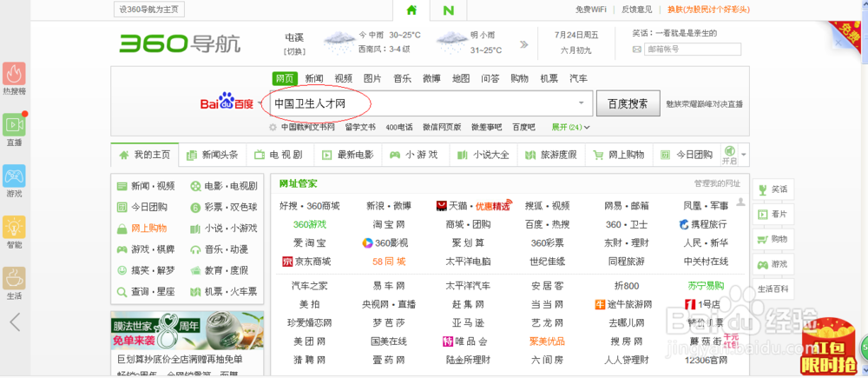Click the 中国裁判文书网 quick link
Screen dimensions: 868x378
308,127
